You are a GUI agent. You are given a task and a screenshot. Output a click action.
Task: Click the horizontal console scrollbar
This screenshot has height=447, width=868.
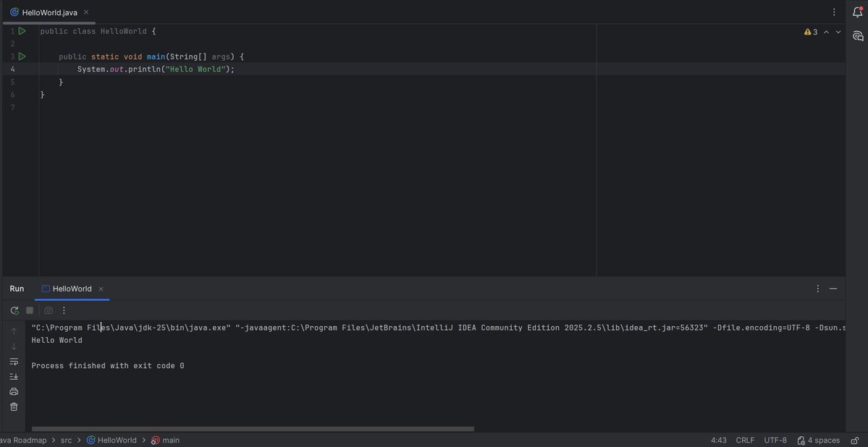click(253, 428)
